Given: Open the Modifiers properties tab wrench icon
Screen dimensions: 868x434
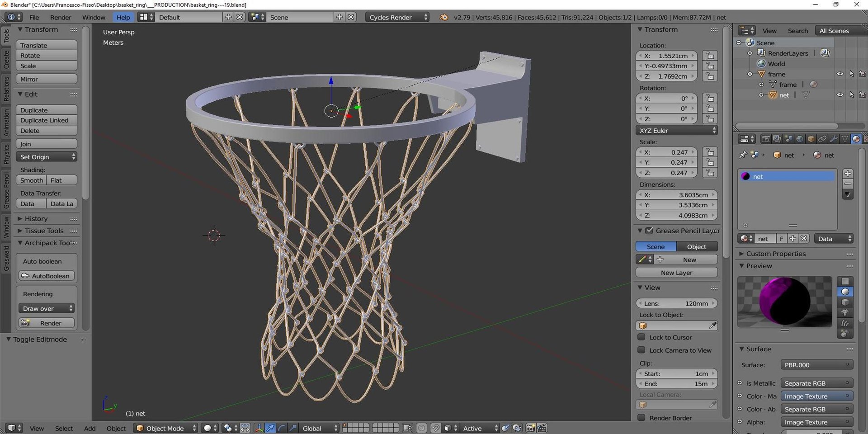Looking at the screenshot, I should click(x=833, y=139).
